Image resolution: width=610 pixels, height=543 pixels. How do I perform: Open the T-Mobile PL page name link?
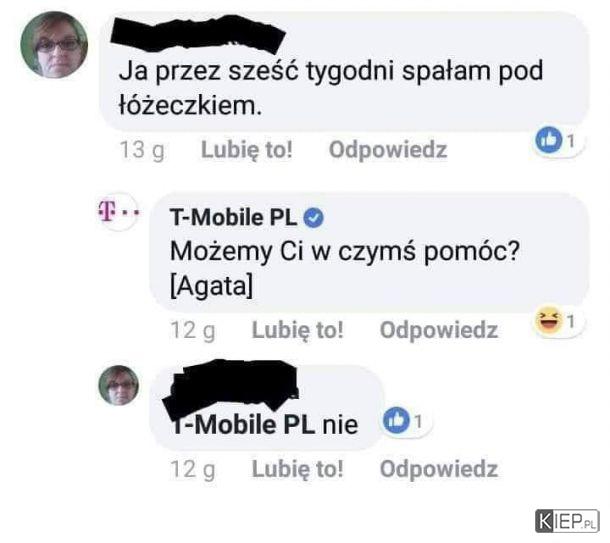click(x=233, y=217)
